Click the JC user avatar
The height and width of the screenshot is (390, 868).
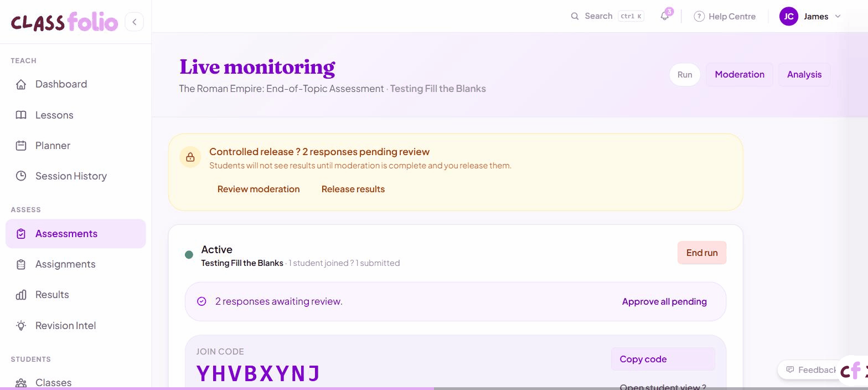[x=789, y=16]
